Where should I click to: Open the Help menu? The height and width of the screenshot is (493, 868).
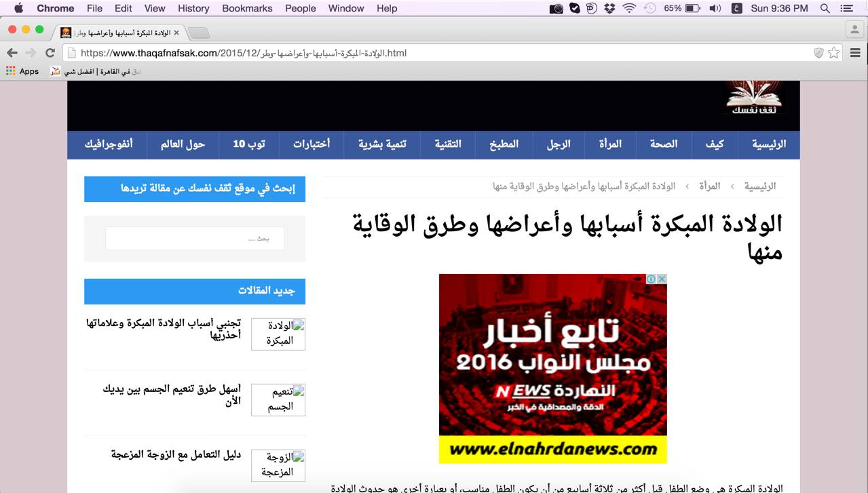pos(387,8)
